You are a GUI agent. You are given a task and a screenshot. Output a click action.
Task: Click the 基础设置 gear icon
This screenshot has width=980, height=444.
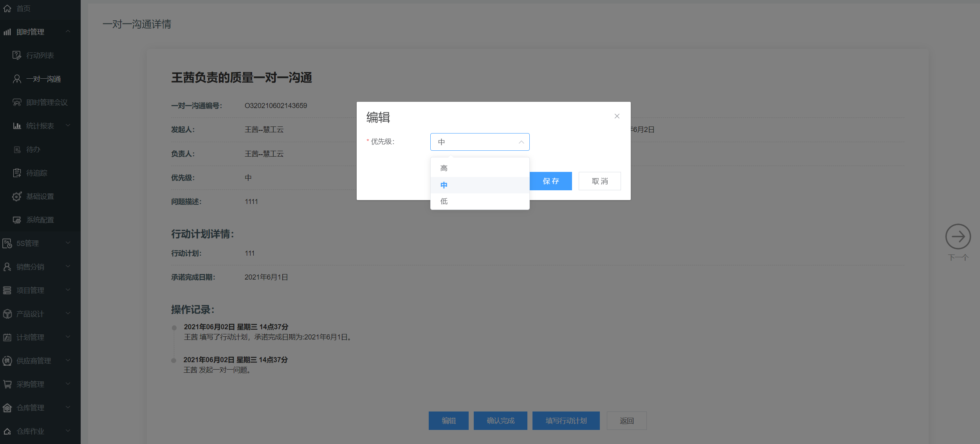coord(17,196)
